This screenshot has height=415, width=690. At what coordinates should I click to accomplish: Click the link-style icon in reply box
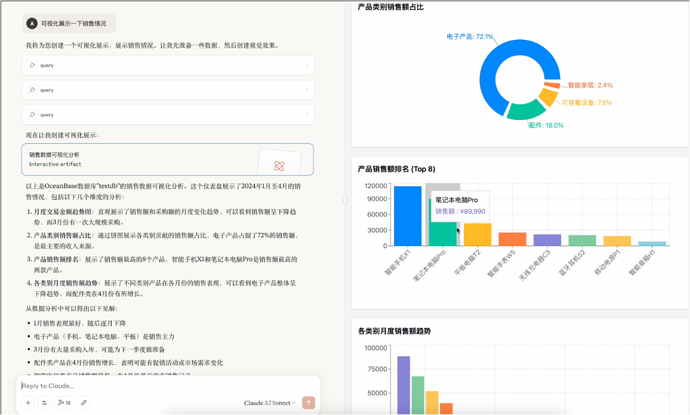84,403
